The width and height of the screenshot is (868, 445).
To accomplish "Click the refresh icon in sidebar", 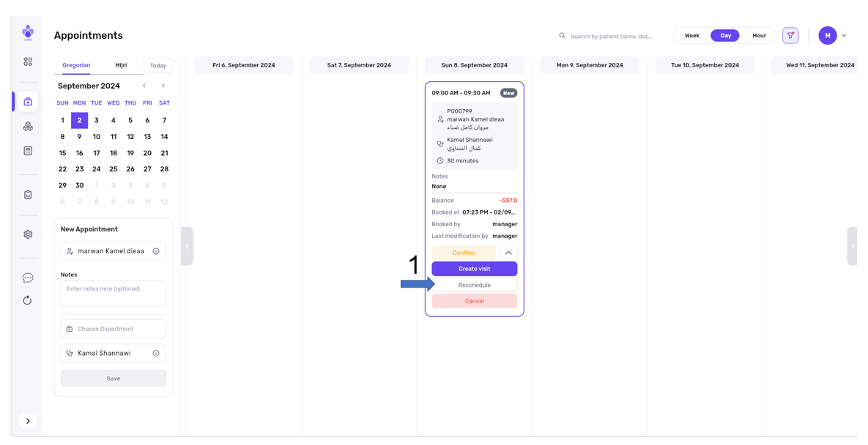I will coord(28,300).
